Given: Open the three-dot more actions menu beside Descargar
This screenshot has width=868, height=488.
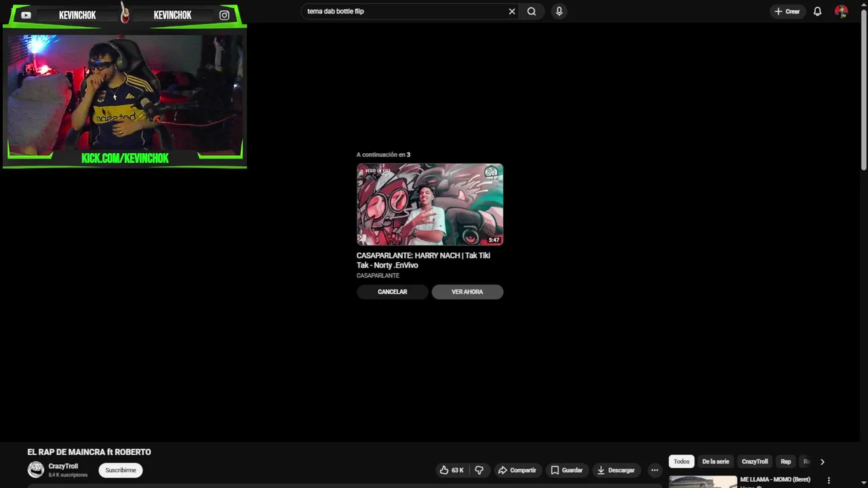Looking at the screenshot, I should (x=654, y=470).
